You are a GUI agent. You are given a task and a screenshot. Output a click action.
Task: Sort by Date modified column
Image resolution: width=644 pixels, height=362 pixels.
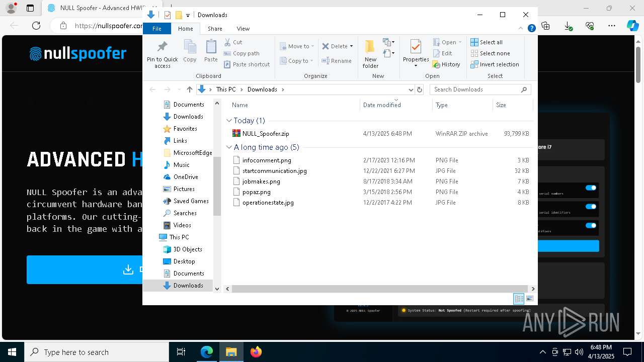click(x=395, y=105)
